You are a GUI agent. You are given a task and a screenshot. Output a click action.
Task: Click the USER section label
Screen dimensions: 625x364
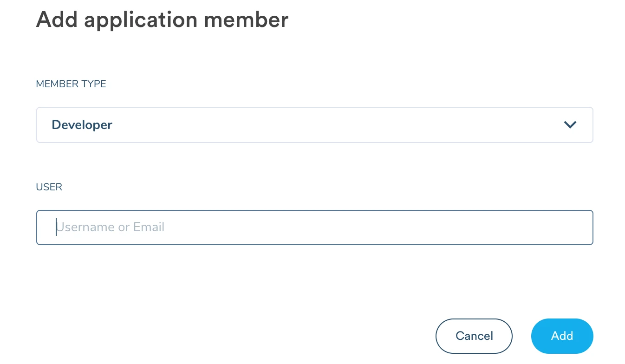[x=49, y=187]
